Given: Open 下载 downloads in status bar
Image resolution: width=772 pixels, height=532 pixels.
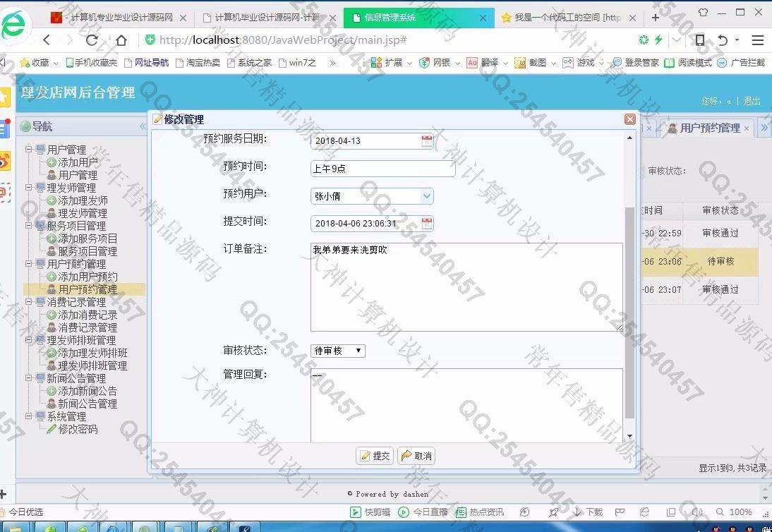Looking at the screenshot, I should coord(588,512).
